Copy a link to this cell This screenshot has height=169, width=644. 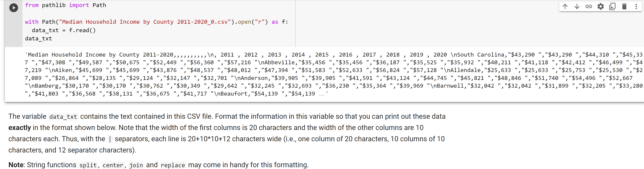tap(589, 7)
